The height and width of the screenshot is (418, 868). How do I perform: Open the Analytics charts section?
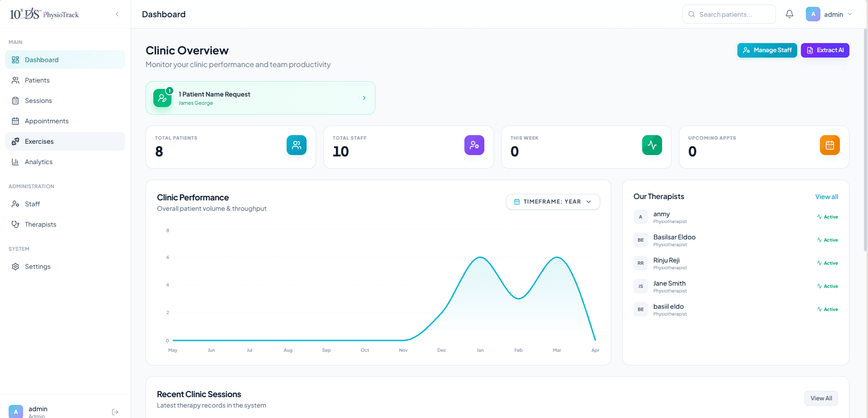[16, 161]
